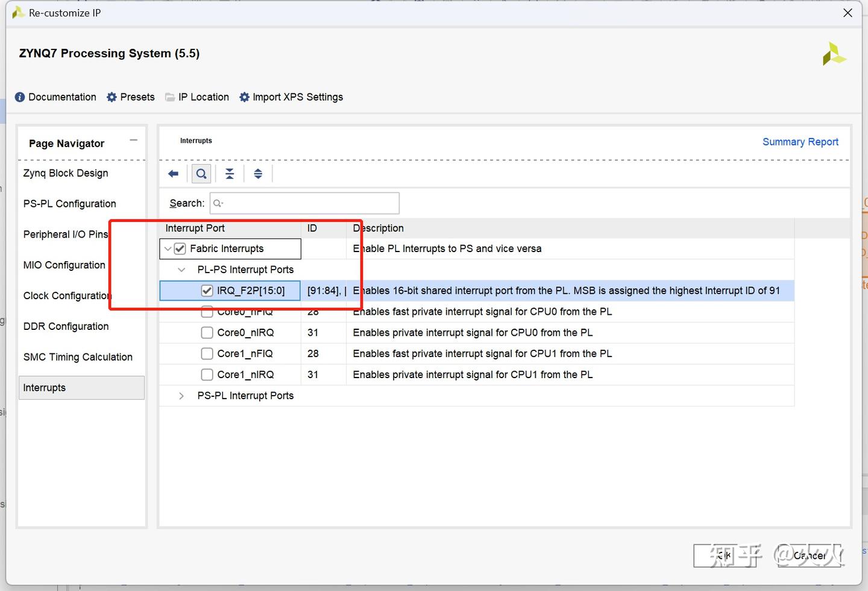Click the expand all toolbar icon

coord(258,174)
